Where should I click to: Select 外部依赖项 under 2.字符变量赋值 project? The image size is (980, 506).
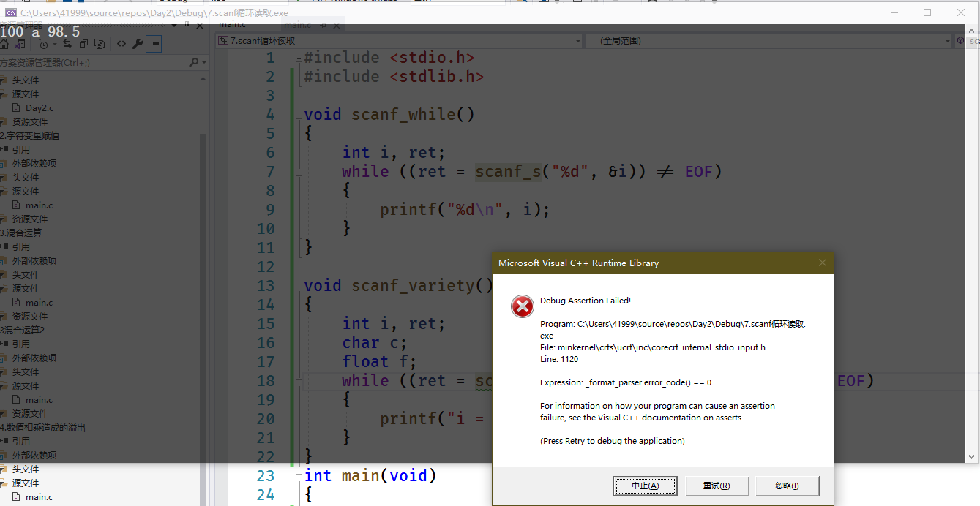coord(34,164)
